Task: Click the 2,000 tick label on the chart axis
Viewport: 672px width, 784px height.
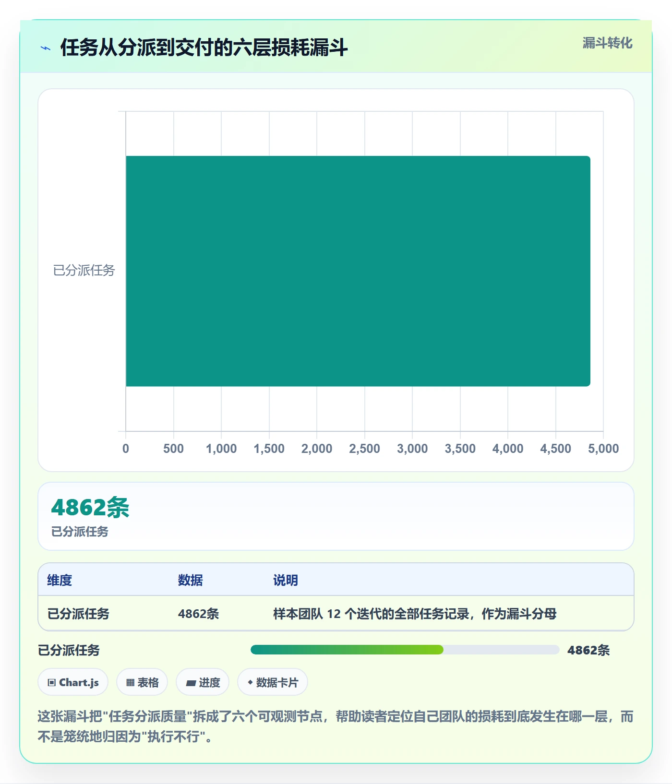Action: pyautogui.click(x=317, y=449)
